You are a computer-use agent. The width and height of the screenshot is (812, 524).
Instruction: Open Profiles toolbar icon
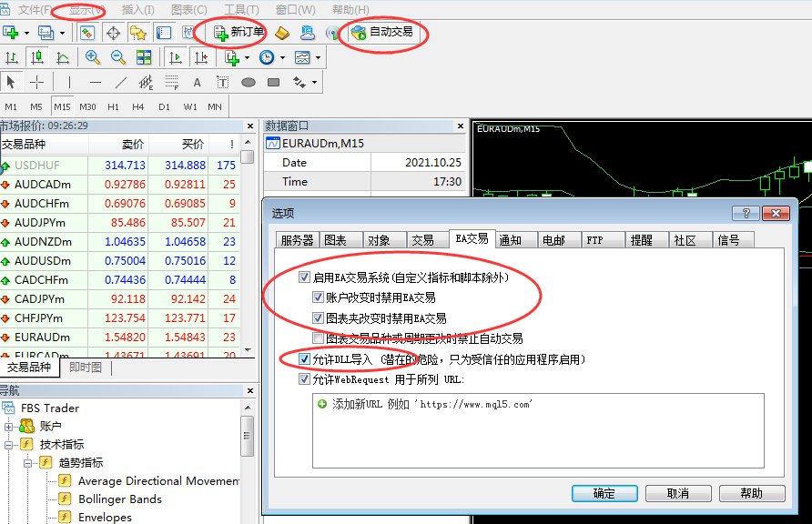(46, 33)
